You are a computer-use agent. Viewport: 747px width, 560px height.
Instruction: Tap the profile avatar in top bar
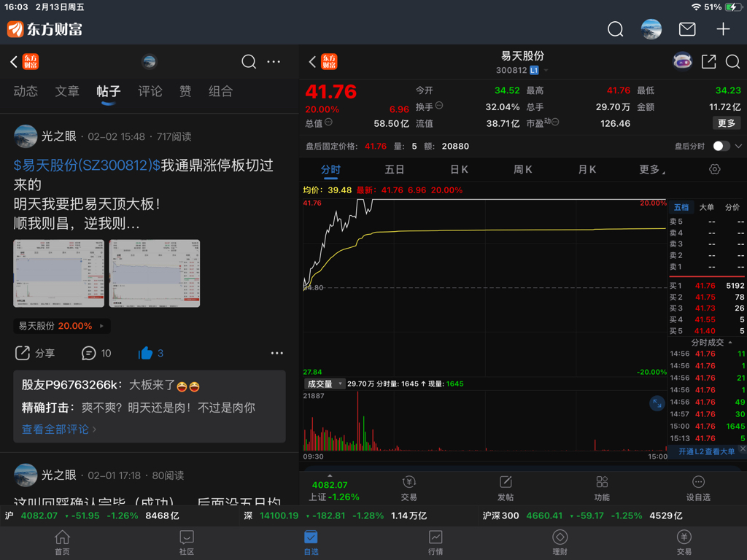point(651,29)
